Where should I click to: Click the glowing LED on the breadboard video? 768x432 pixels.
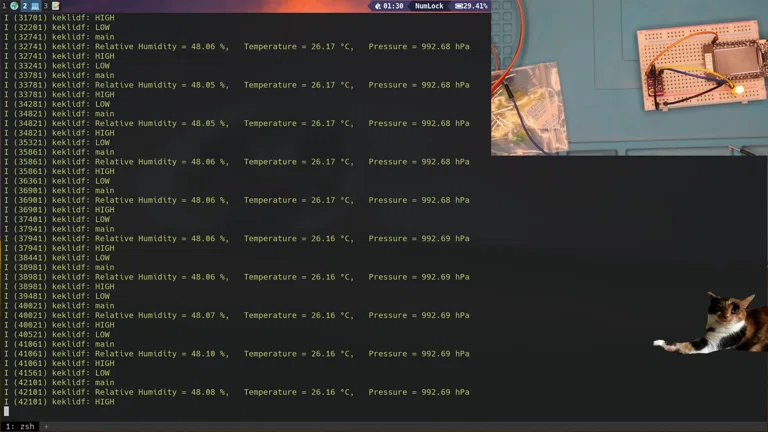tap(739, 89)
